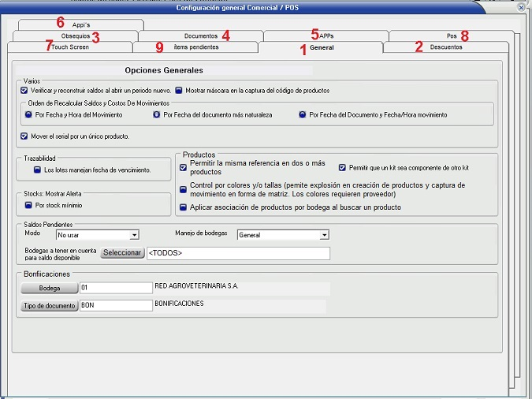Click the Tipo de documento button
Screen dimensions: 532x399
coord(49,306)
